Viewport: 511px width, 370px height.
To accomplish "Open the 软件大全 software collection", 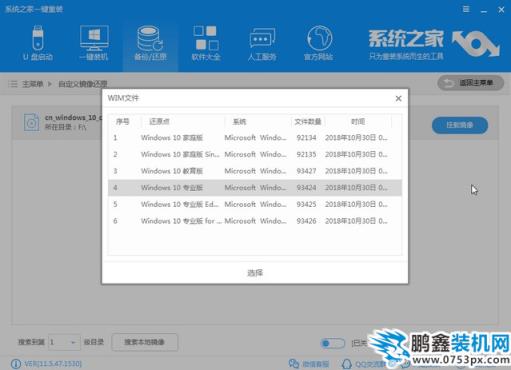I will [x=206, y=43].
